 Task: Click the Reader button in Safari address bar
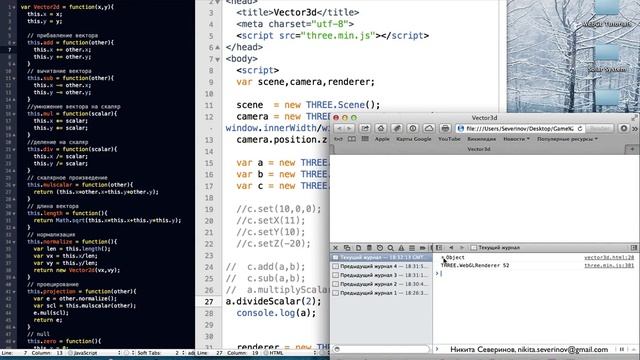600,129
